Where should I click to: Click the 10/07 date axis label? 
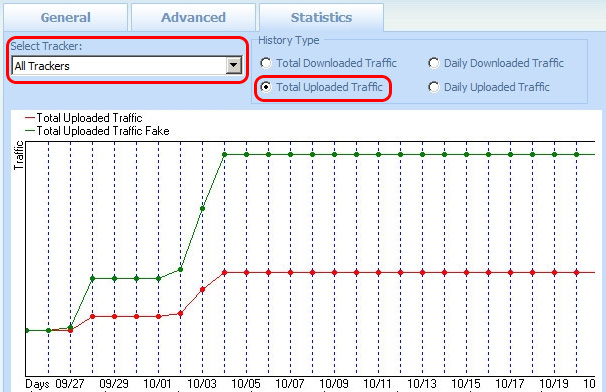290,384
